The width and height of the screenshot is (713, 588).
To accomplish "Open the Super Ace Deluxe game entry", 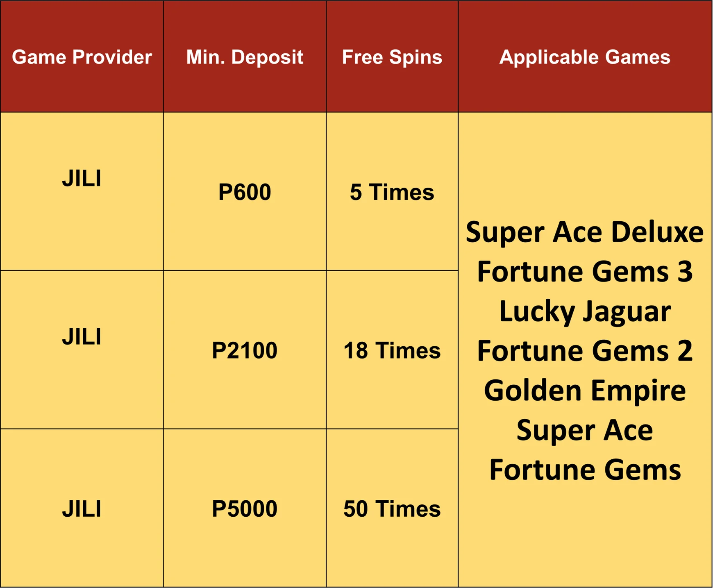I will 585,232.
